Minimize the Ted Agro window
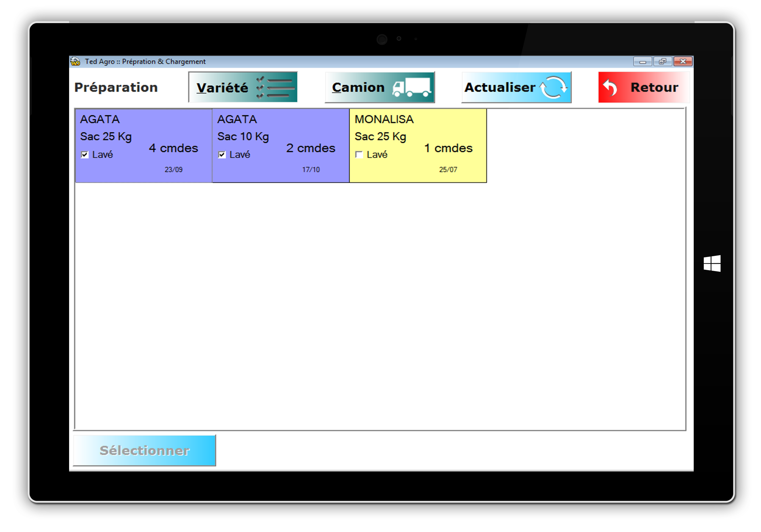The image size is (761, 532). coord(642,62)
